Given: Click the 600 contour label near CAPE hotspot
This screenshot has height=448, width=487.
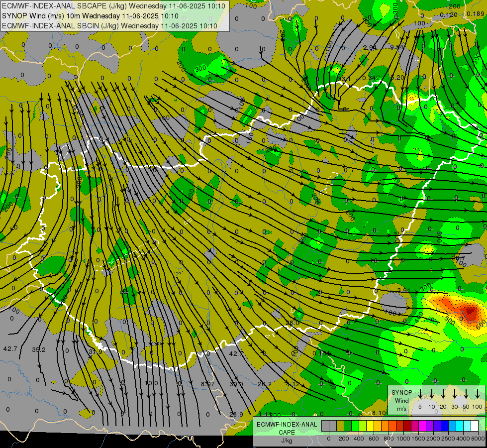Looking at the screenshot, I should click(481, 325).
